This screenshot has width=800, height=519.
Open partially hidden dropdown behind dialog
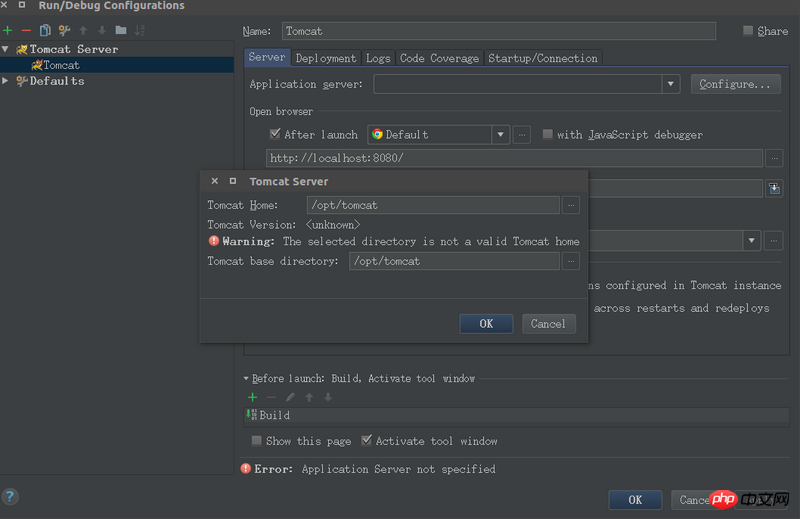(752, 240)
